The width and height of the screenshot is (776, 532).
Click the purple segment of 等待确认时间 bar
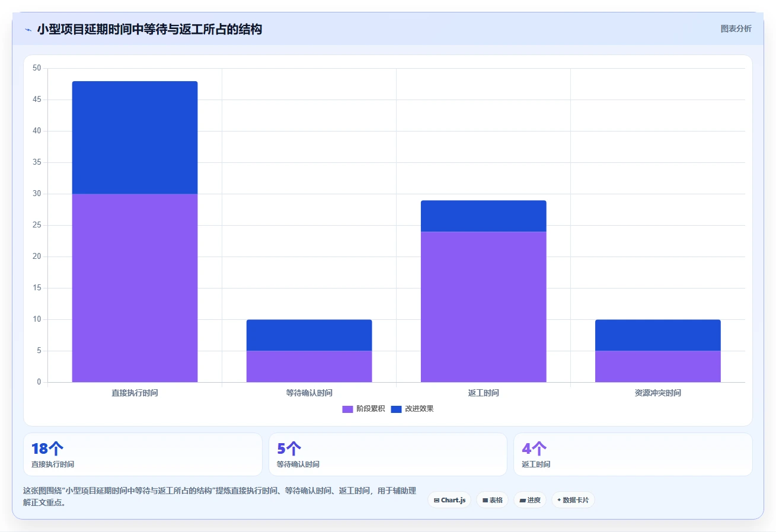coord(309,367)
